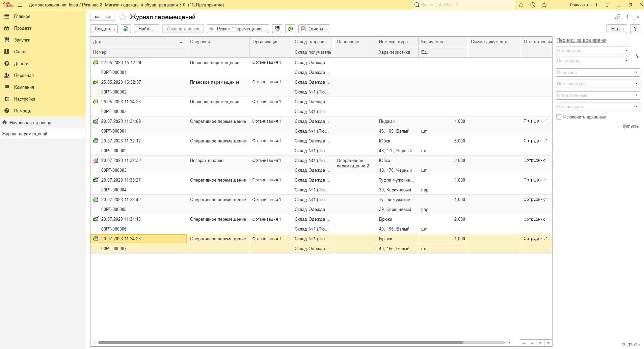Open the main menu hamburger icon

tap(20, 5)
